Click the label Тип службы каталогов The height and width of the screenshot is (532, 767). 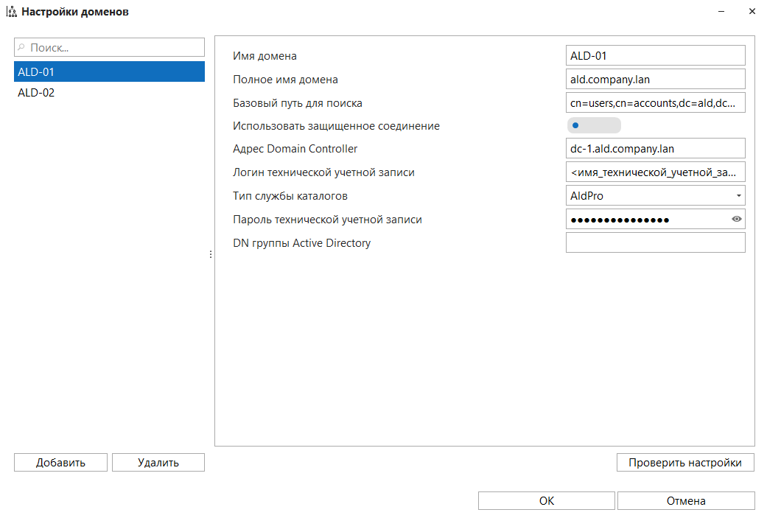pyautogui.click(x=290, y=196)
